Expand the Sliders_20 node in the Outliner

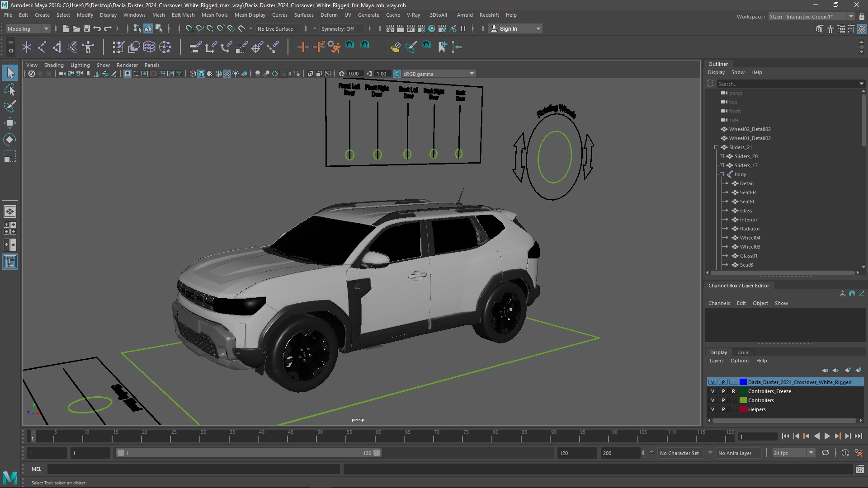(722, 156)
